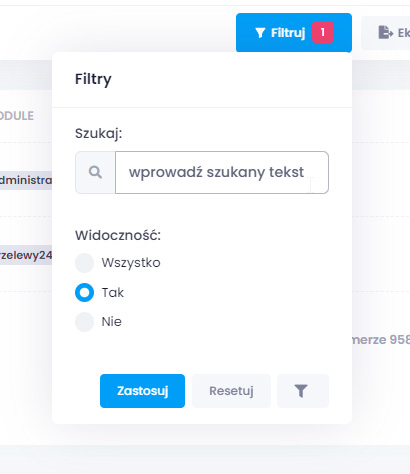Viewport: 410px width, 474px height.
Task: Click the funnel icon in Filtruj button
Action: [x=260, y=33]
